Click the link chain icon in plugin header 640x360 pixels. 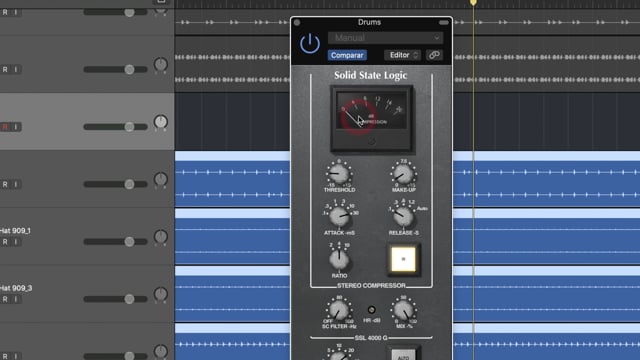coord(434,55)
